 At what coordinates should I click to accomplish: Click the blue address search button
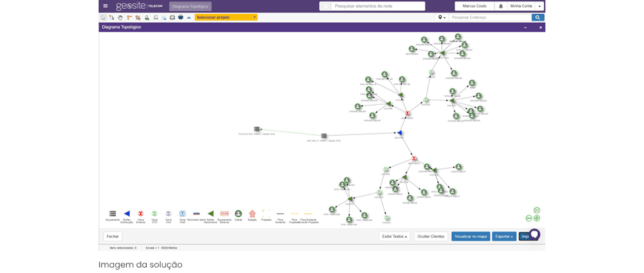538,18
